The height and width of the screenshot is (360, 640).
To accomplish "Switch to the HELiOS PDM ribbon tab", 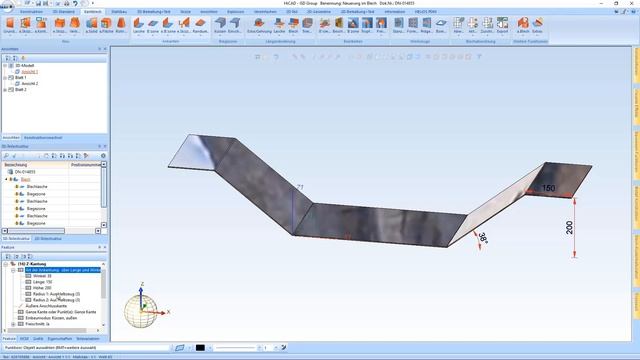I will click(426, 12).
